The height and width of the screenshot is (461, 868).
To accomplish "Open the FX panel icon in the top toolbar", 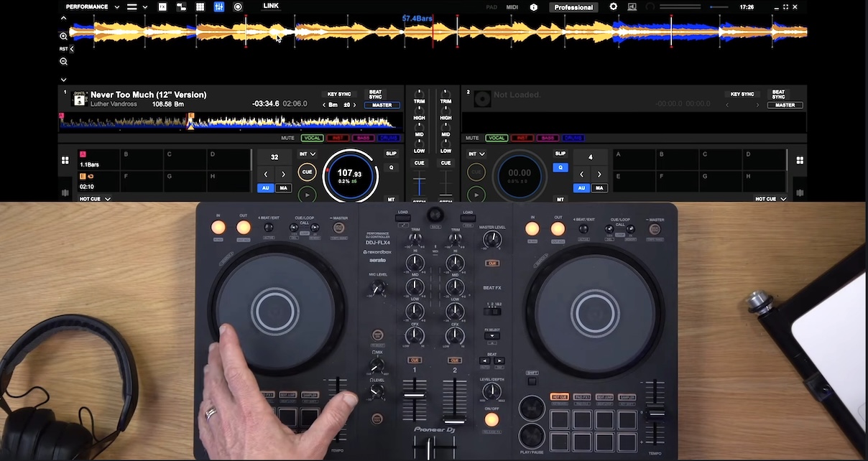I will (162, 6).
